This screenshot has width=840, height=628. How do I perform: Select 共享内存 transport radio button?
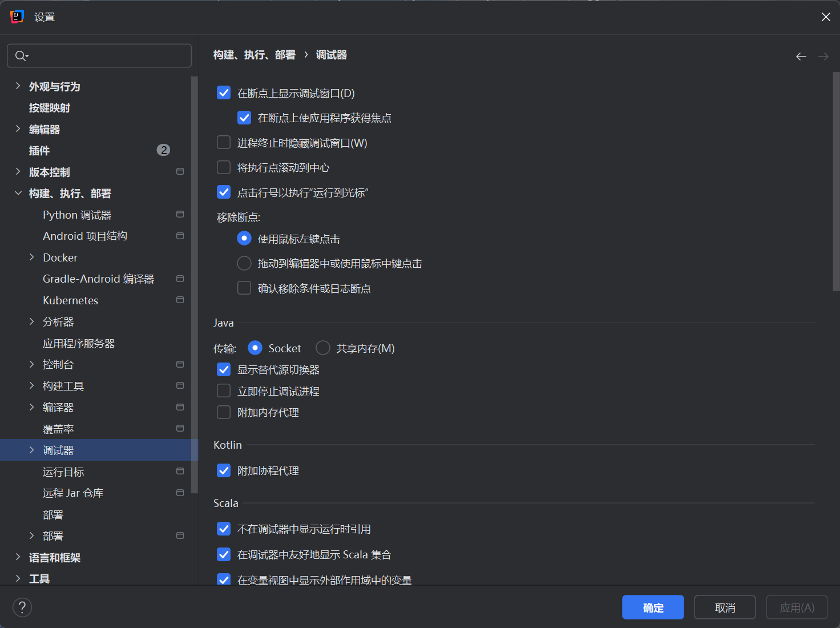pyautogui.click(x=323, y=348)
